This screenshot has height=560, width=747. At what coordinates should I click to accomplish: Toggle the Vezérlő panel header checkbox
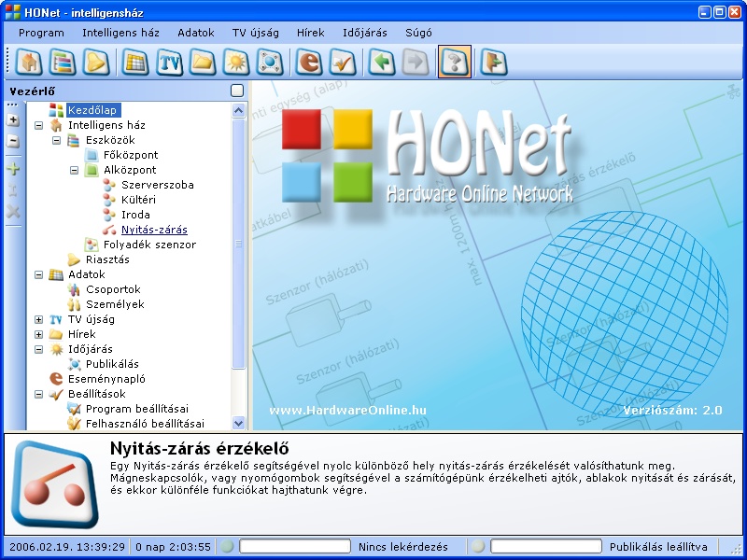coord(237,91)
